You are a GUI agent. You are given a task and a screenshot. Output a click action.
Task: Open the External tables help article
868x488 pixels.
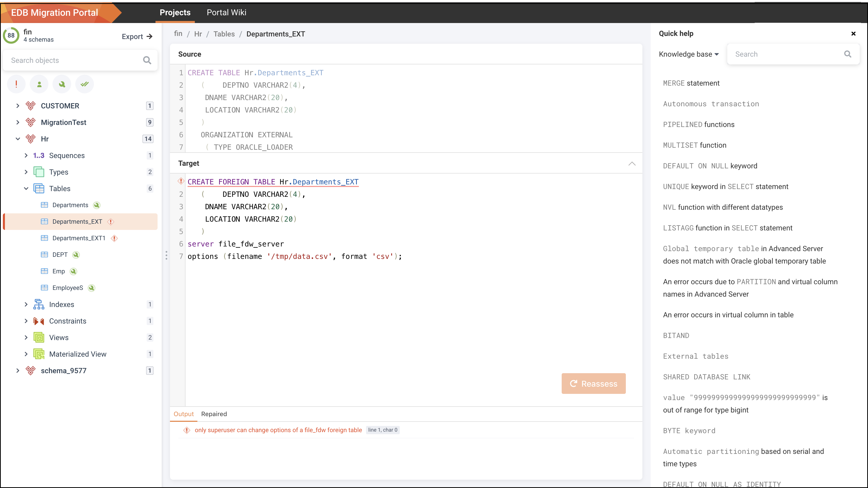pos(695,356)
